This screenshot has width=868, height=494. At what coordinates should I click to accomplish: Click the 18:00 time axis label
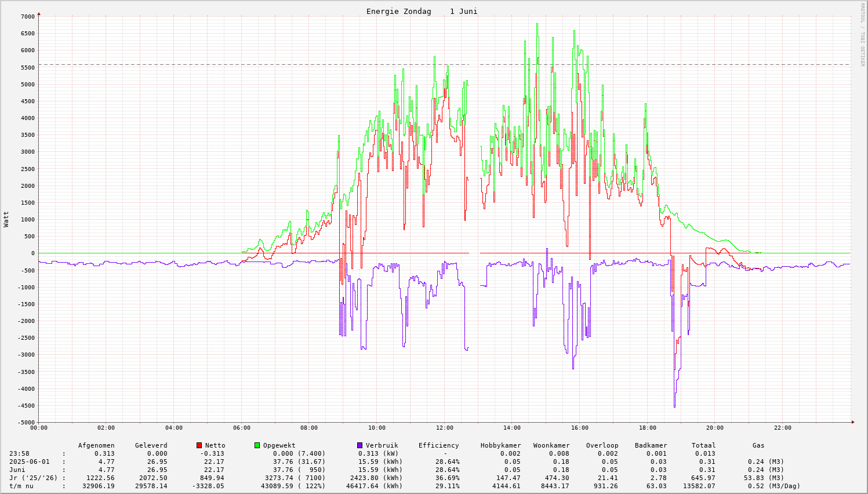(x=648, y=428)
